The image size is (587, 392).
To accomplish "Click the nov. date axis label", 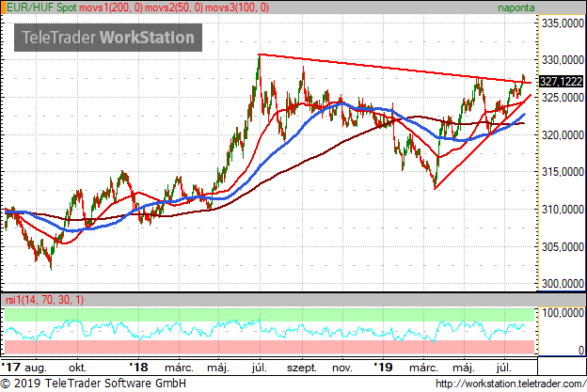I will (342, 368).
